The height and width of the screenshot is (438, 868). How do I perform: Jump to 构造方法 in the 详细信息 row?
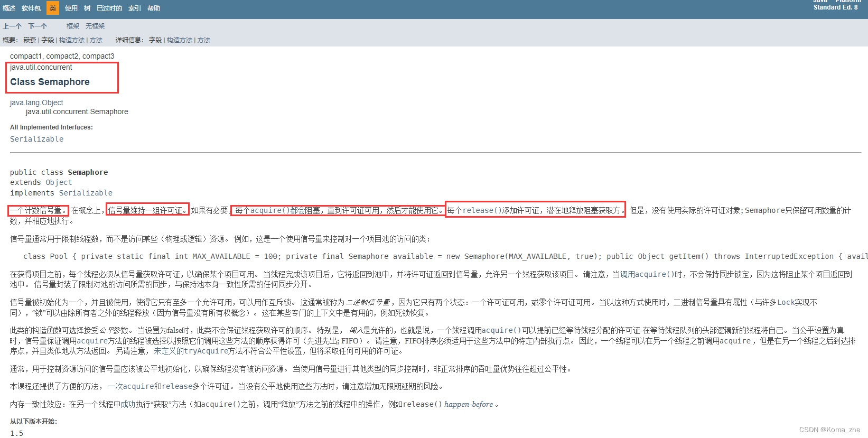[x=180, y=40]
